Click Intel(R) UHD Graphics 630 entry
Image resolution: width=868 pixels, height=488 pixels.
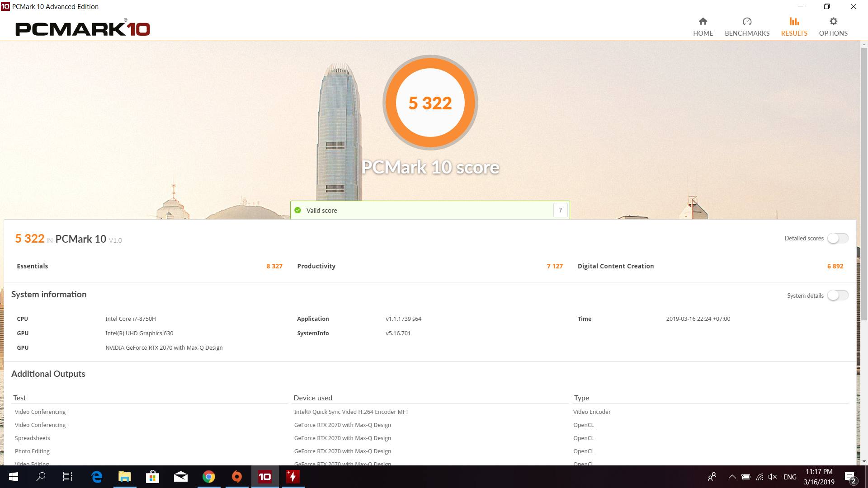(x=139, y=333)
